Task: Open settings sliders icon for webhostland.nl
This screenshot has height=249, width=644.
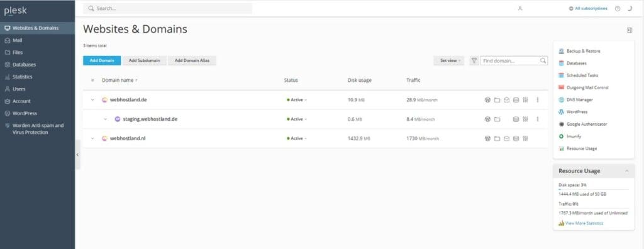Action: click(x=525, y=138)
